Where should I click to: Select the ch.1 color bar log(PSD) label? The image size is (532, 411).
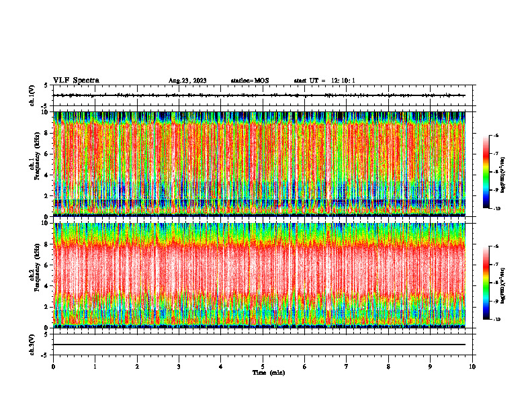(503, 175)
